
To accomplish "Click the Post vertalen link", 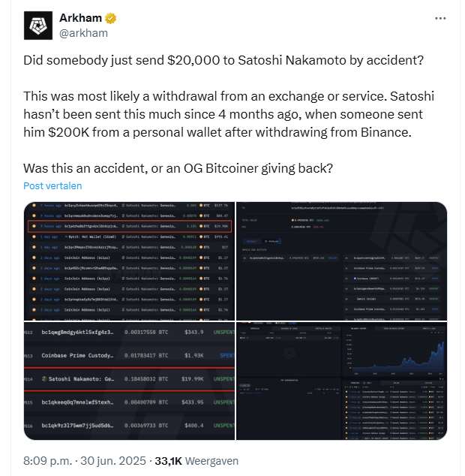I will [x=52, y=185].
